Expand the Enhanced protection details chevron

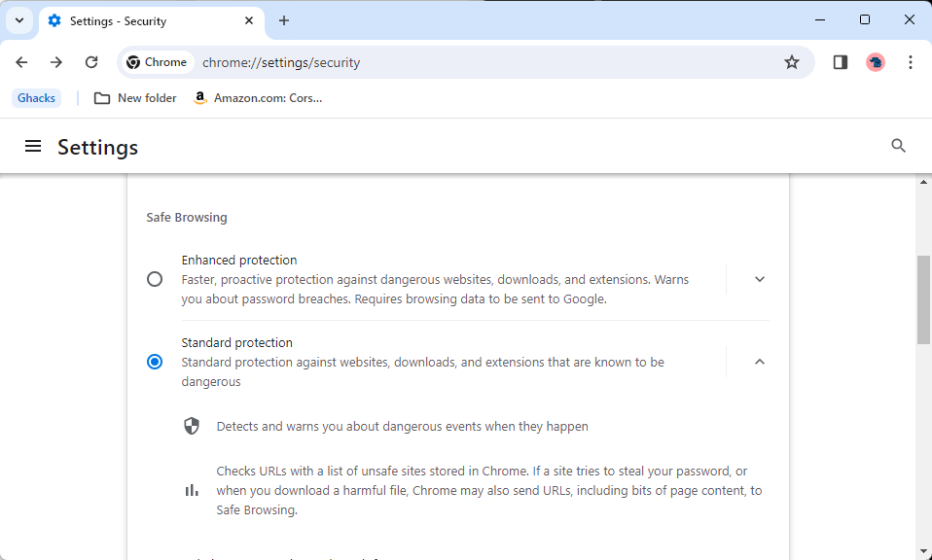(x=759, y=279)
